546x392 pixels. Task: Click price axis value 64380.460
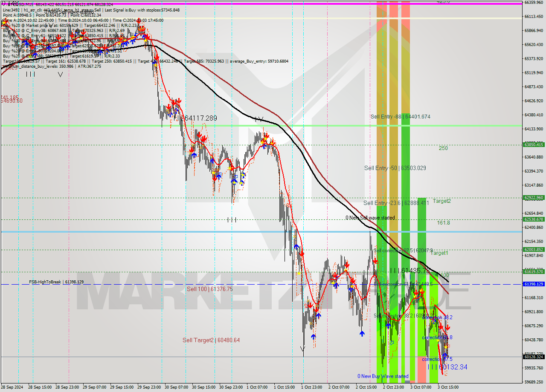point(534,115)
